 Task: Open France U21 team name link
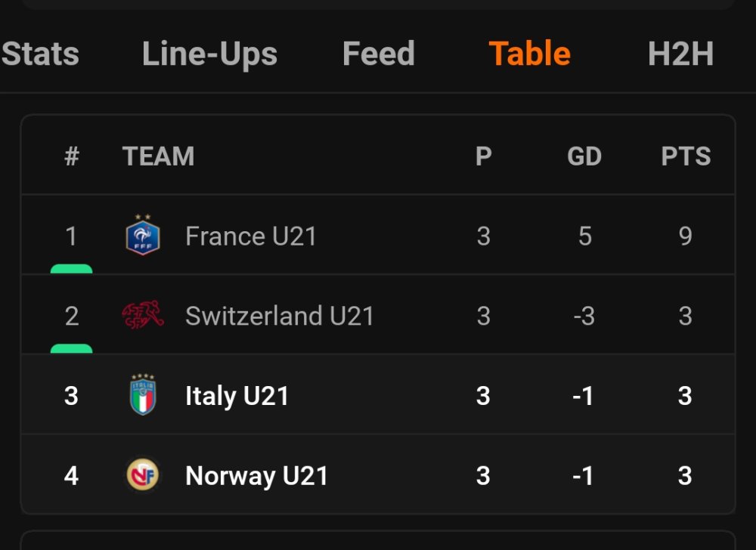click(x=251, y=236)
